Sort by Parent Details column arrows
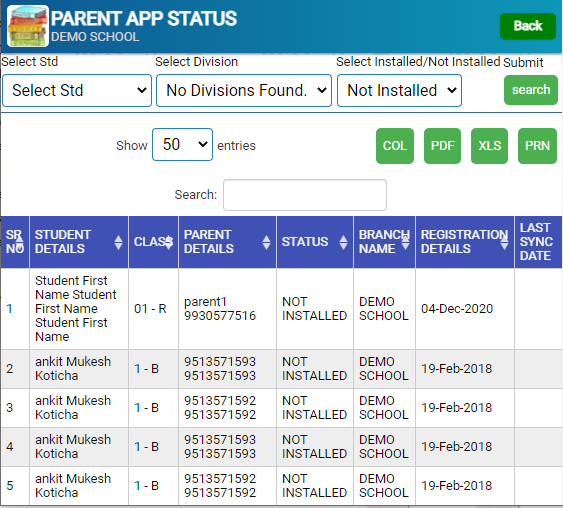Viewport: 563px width, 508px height. point(266,242)
